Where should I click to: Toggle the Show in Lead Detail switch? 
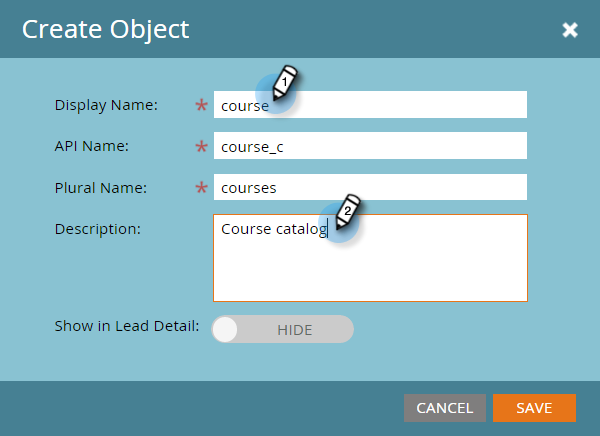click(283, 329)
